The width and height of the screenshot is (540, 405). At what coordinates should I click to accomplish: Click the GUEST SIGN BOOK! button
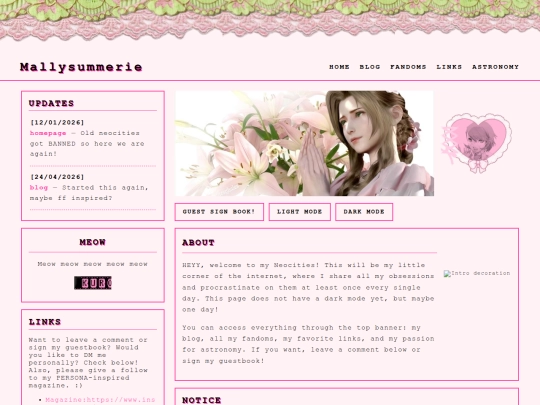pyautogui.click(x=219, y=212)
